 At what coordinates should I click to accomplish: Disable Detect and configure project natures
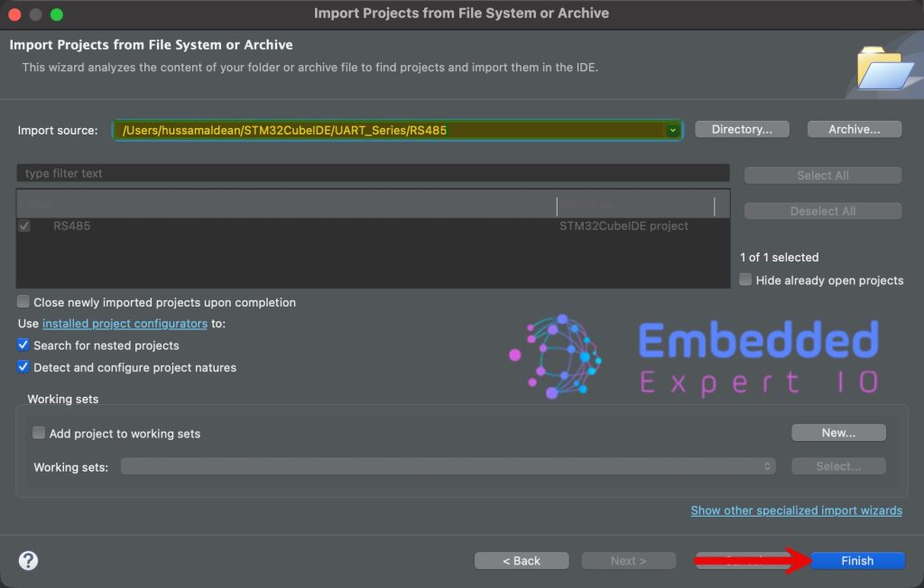pos(23,367)
